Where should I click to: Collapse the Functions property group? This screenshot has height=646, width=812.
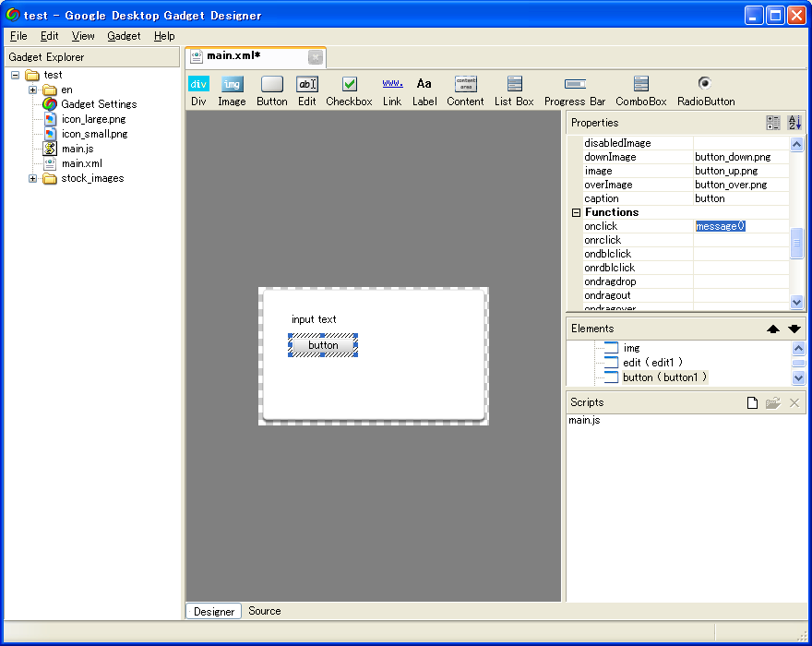[x=576, y=212]
